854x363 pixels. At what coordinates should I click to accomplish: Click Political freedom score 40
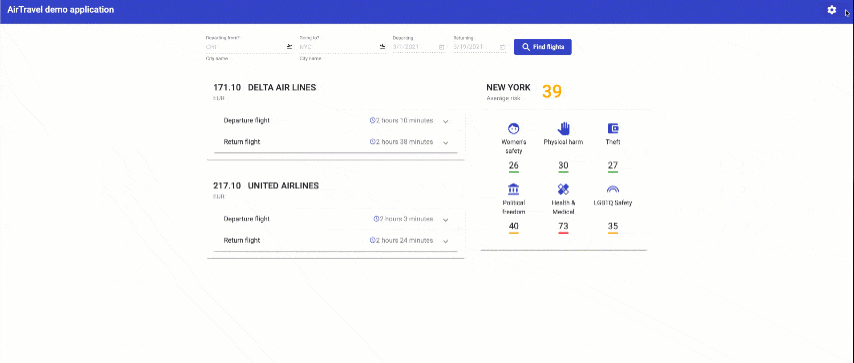[x=514, y=226]
